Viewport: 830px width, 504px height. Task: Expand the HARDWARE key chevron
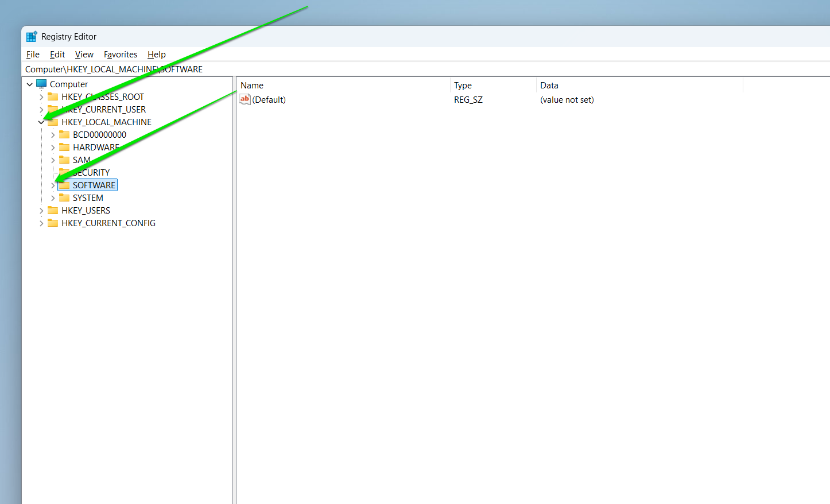coord(53,148)
